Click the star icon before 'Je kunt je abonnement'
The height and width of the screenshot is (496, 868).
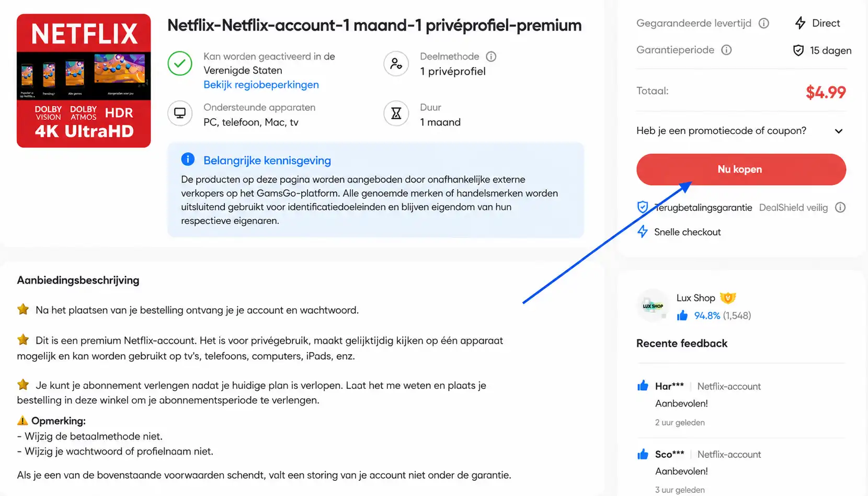tap(23, 385)
